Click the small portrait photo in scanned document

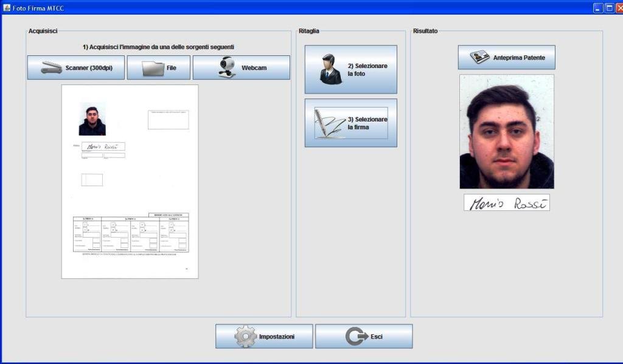click(92, 120)
